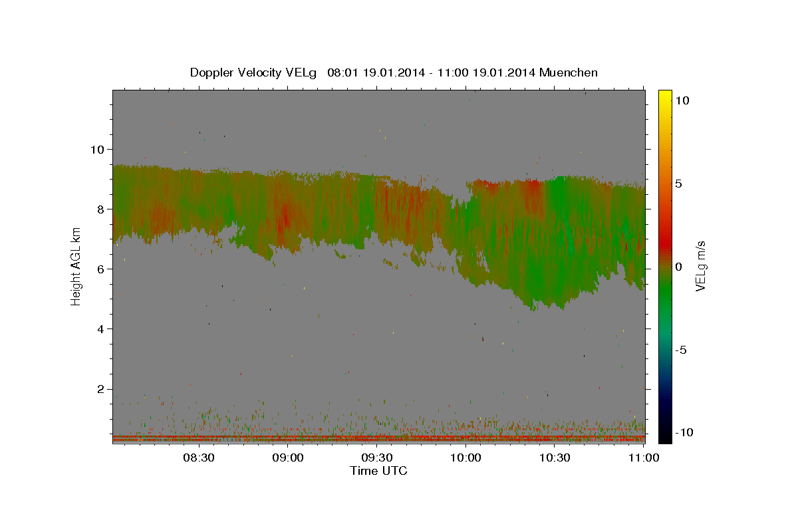
Task: Click the height tick label 4
Action: point(100,329)
